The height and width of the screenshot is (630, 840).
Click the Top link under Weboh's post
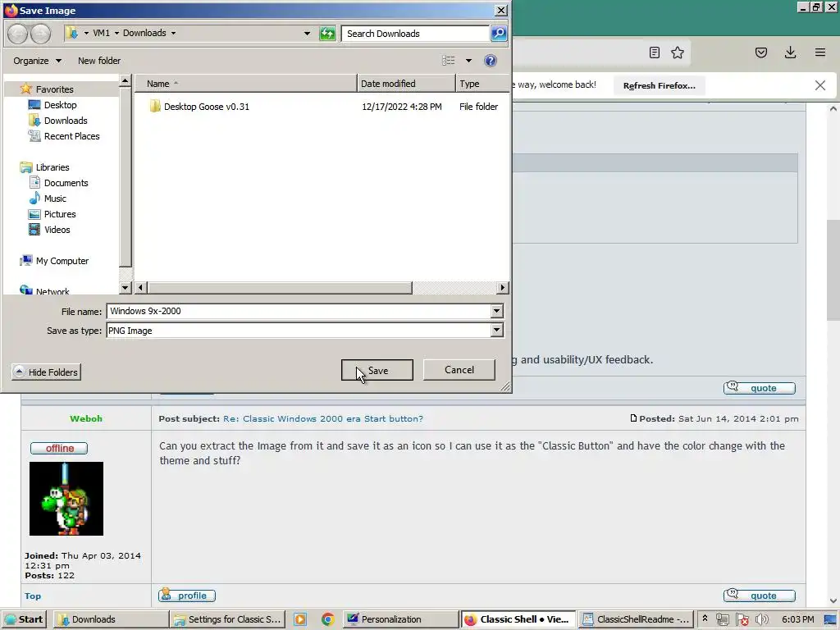33,596
